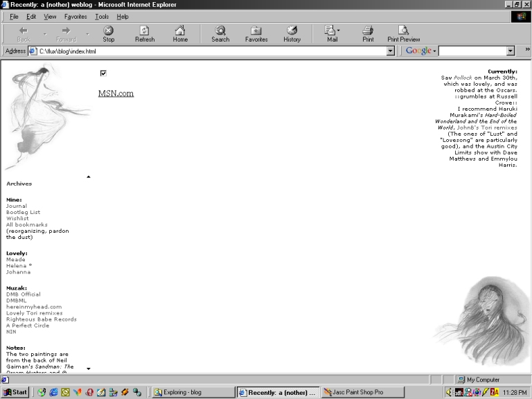Click the yellow lightning bolt tray icon
Viewport: 532px width, 399px height.
pyautogui.click(x=486, y=392)
